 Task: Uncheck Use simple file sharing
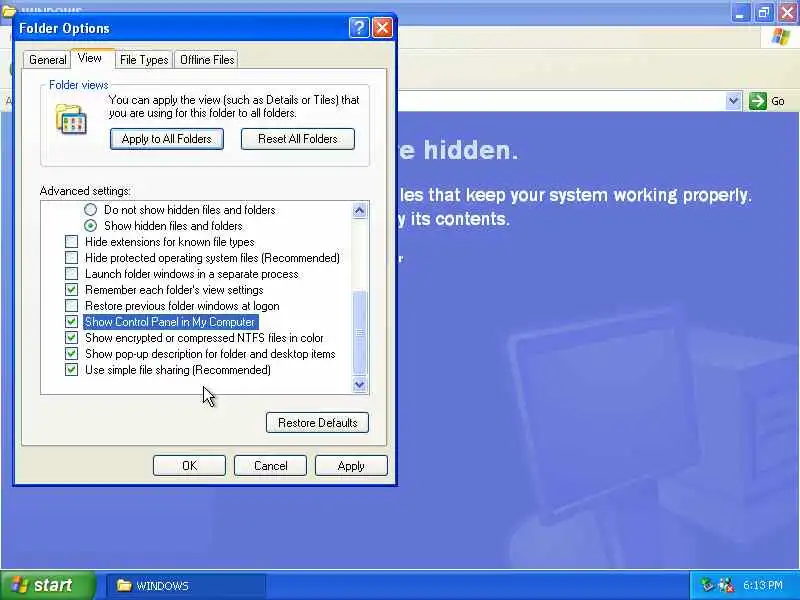71,370
